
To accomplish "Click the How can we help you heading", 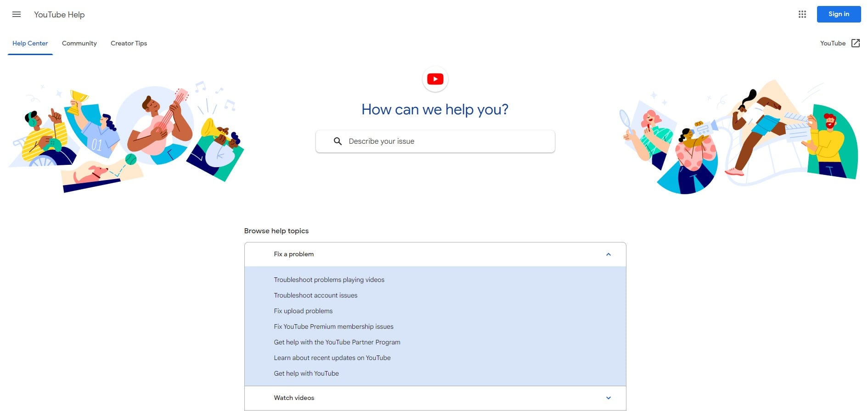I will click(435, 109).
